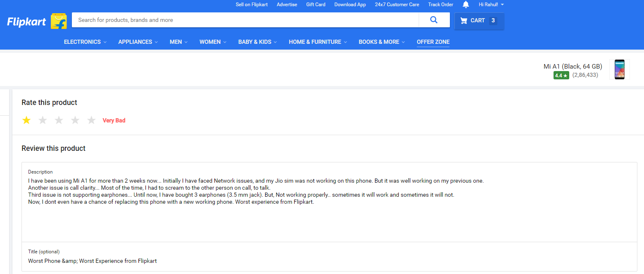
Task: Expand the Books & More menu
Action: coord(382,42)
